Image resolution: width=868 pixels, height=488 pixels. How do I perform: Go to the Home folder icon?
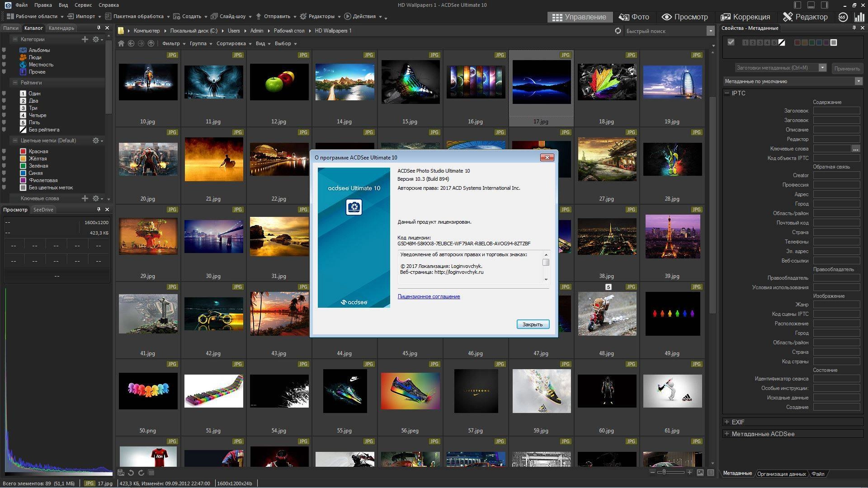121,43
